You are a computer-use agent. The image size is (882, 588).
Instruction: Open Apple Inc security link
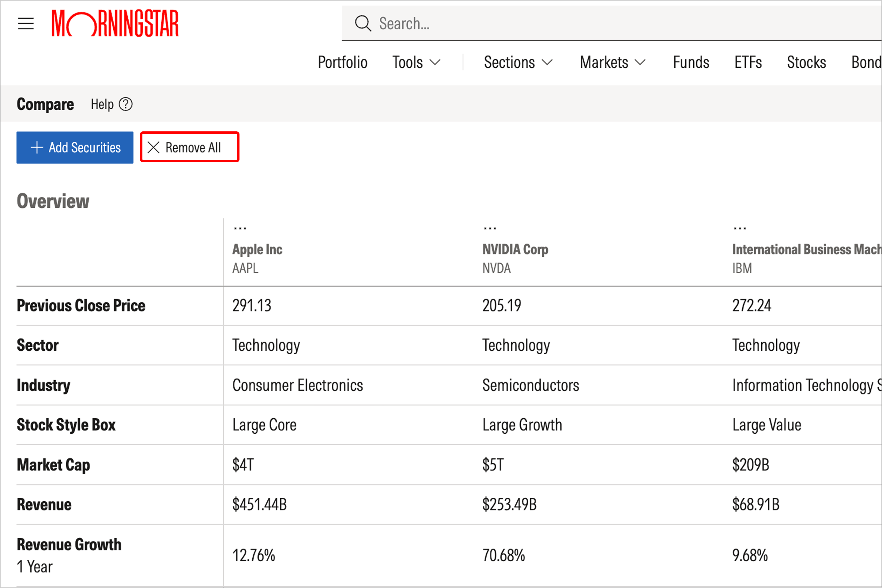point(257,250)
